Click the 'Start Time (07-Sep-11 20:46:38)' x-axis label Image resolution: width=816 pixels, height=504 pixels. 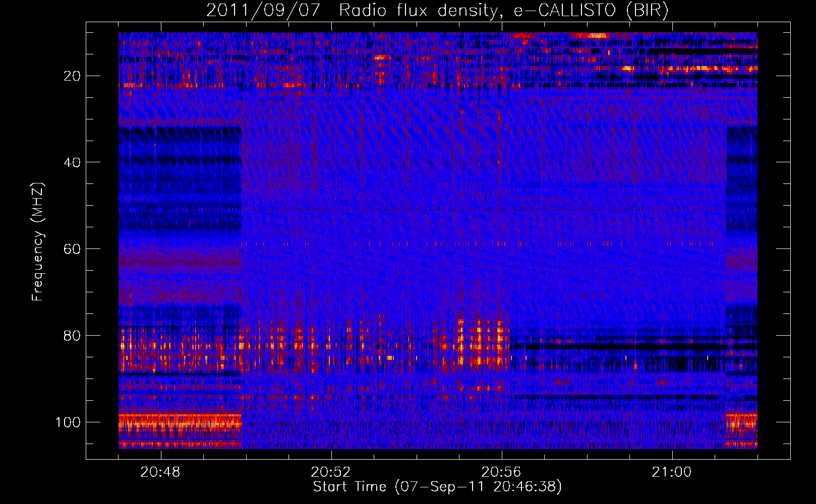(437, 487)
